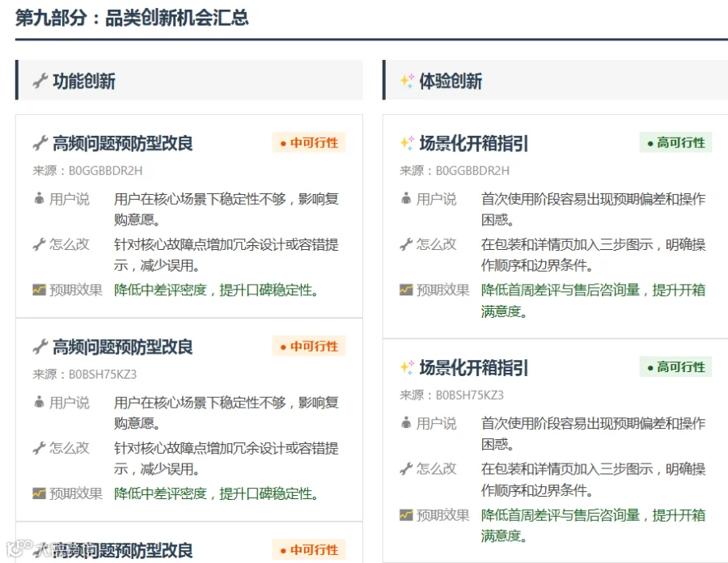
Task: Click sparkle icon of B0BSH75KZ3 场景化开箱指引 card
Action: click(407, 367)
